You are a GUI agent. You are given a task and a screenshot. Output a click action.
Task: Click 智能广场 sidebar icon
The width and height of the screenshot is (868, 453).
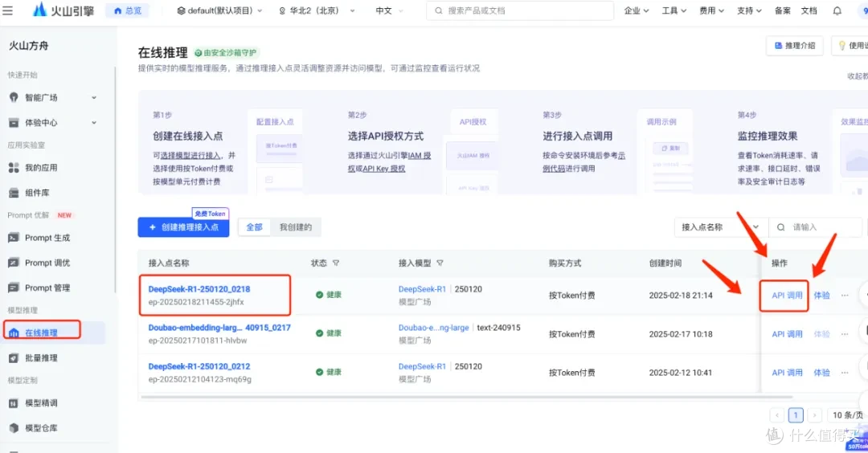pos(14,97)
